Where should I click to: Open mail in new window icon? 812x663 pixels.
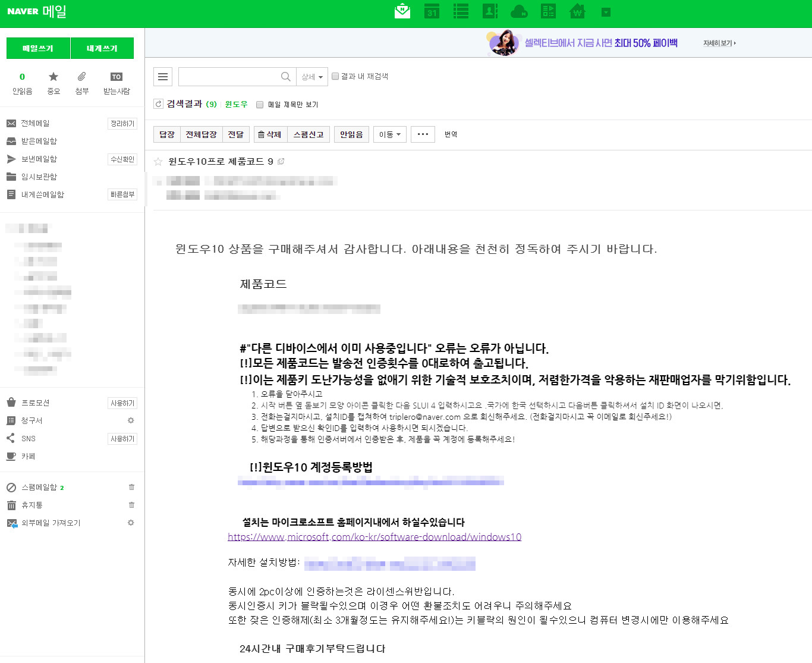tap(281, 161)
